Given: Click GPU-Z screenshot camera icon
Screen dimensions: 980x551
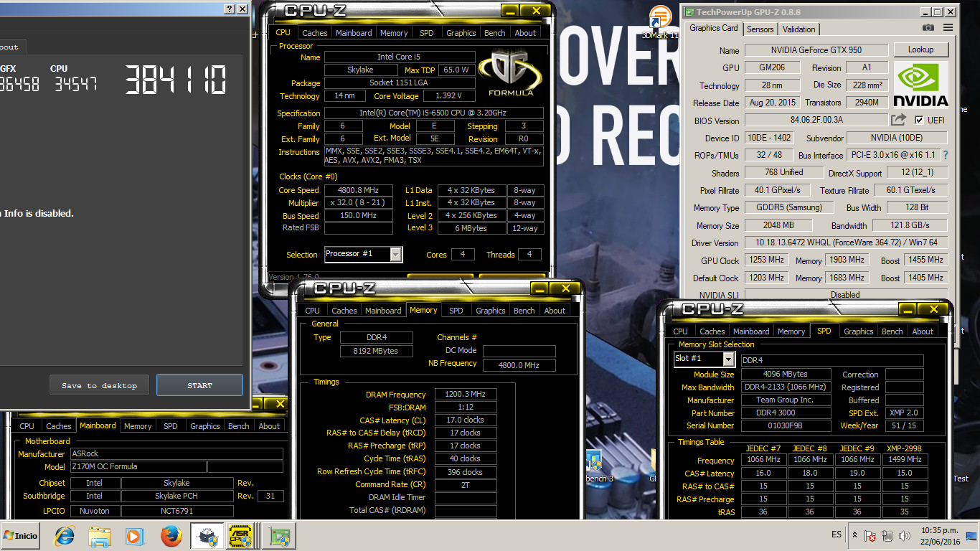Looking at the screenshot, I should (928, 28).
